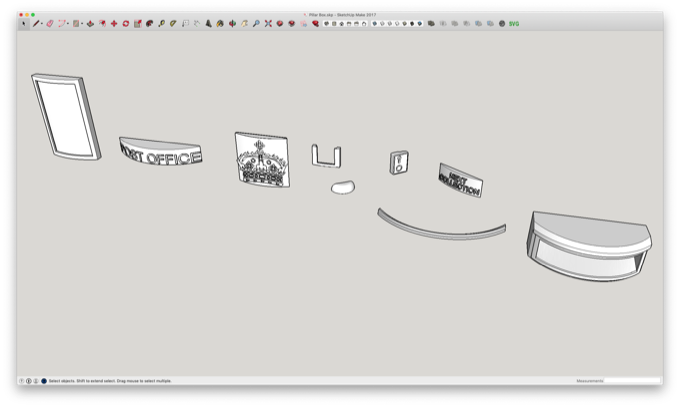Select the Text label tool

pyautogui.click(x=185, y=24)
